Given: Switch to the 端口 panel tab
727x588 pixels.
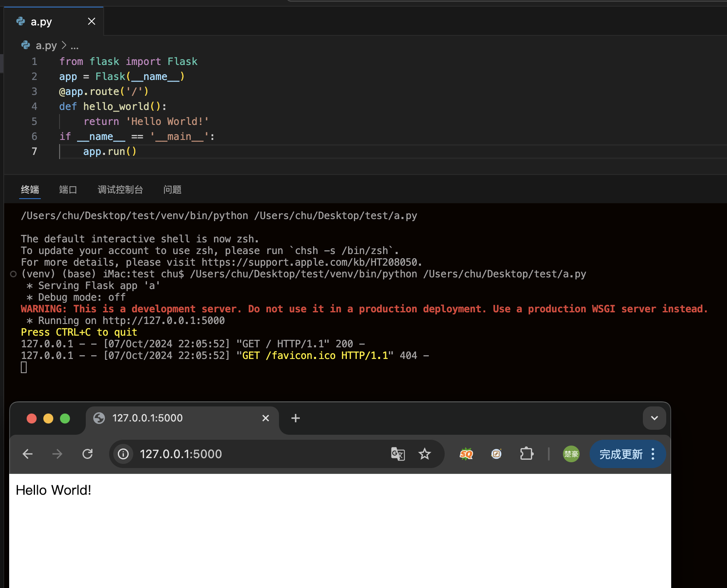Looking at the screenshot, I should click(x=68, y=190).
